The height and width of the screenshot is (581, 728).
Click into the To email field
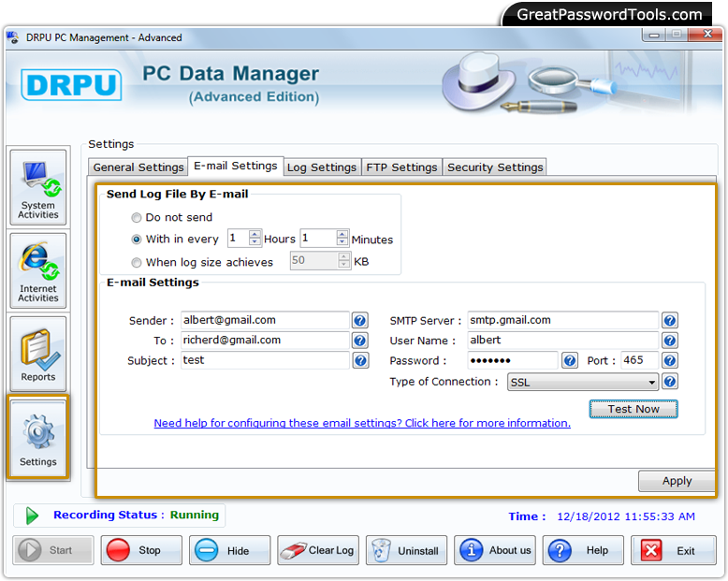tap(265, 341)
